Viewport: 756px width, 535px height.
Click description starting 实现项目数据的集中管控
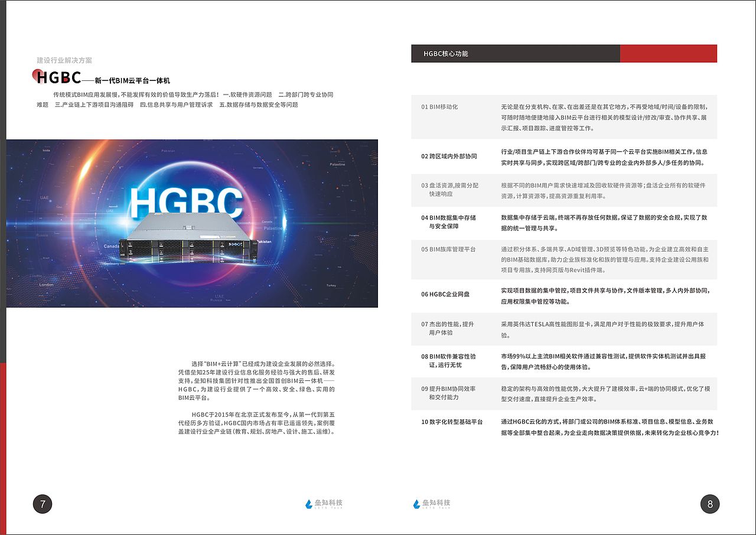coord(606,296)
